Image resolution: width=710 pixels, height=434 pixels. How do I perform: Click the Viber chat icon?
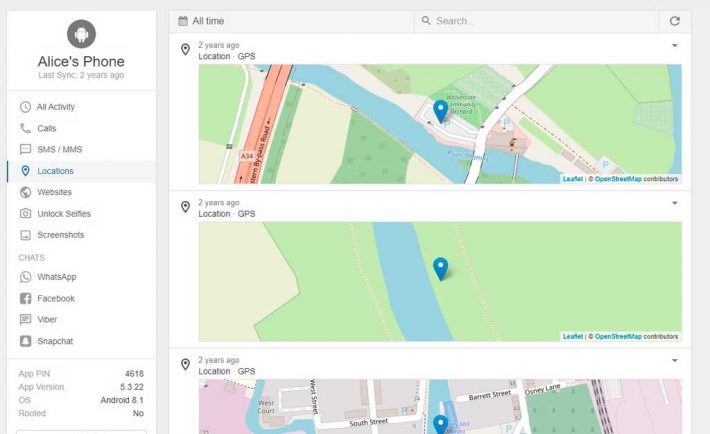tap(26, 320)
